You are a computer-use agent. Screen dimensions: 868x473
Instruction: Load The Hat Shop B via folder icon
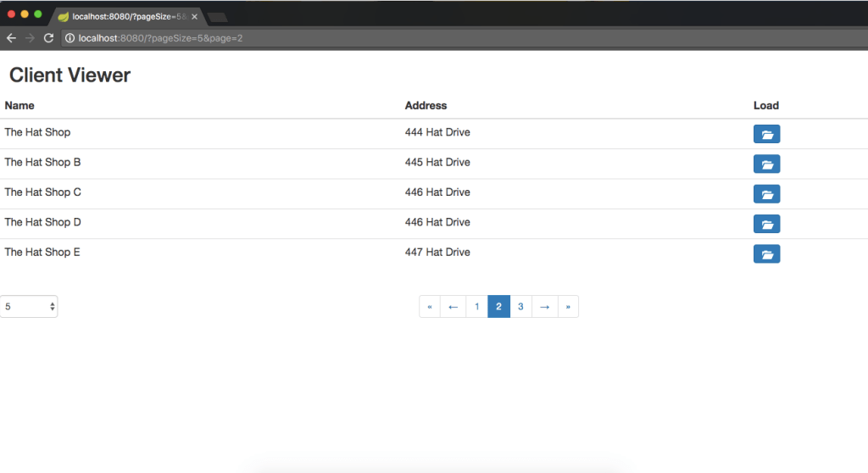766,164
